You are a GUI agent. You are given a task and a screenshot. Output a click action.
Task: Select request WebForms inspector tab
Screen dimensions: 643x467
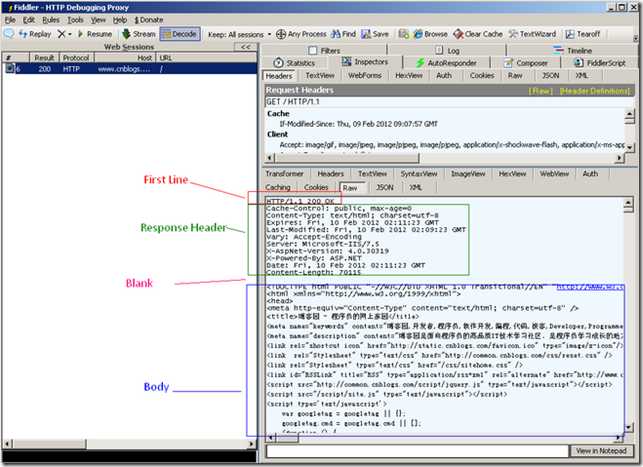(365, 75)
